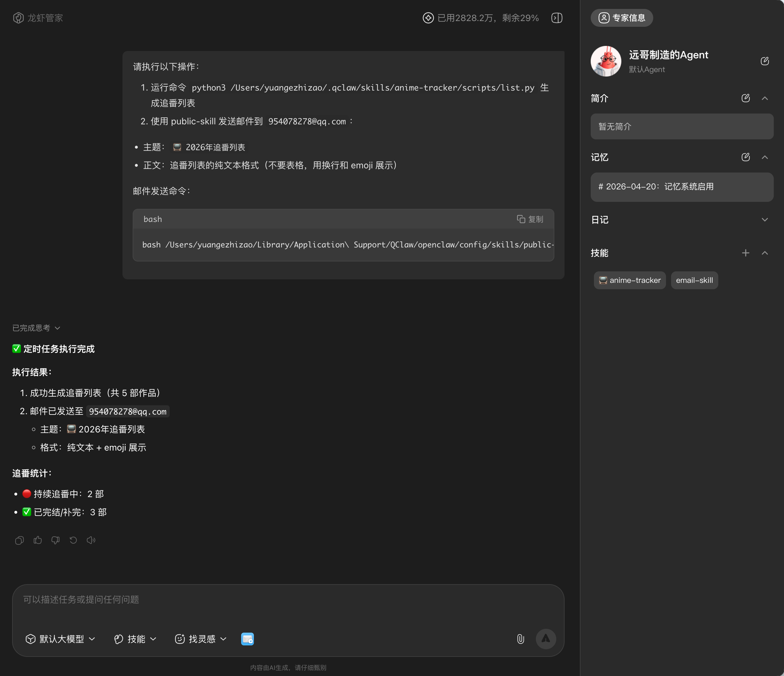Regenerate the response with retry icon
The width and height of the screenshot is (784, 676).
(73, 540)
